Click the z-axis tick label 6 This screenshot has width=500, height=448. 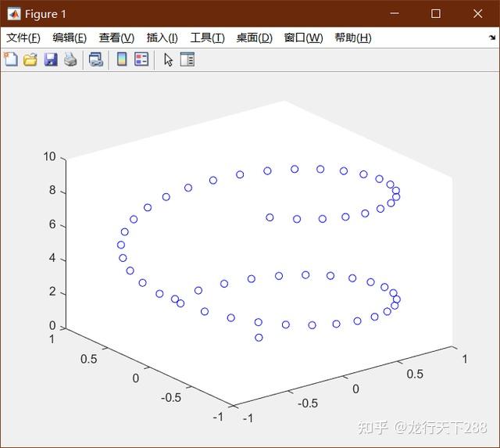(52, 224)
